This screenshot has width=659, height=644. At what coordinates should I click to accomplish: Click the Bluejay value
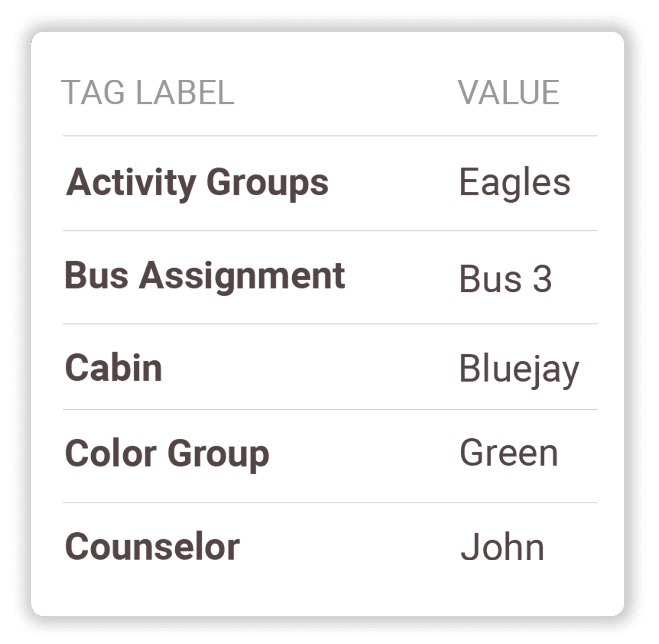[x=519, y=369]
